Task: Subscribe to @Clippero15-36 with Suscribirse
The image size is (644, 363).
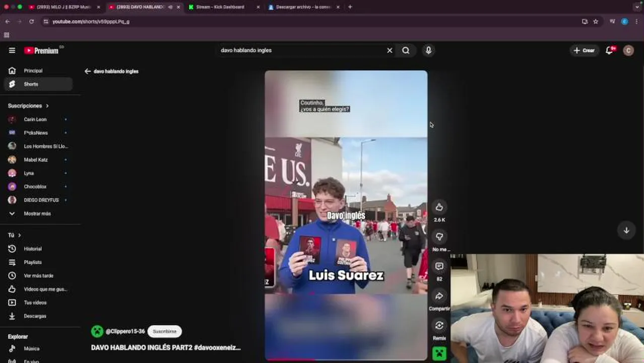Action: 165,331
